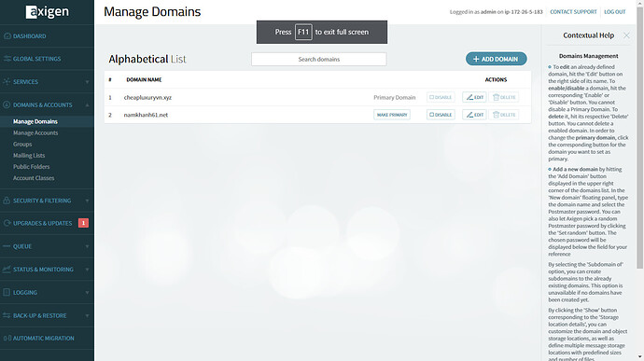Image resolution: width=644 pixels, height=361 pixels.
Task: Click the Security & Filtering lock icon
Action: pyautogui.click(x=7, y=201)
